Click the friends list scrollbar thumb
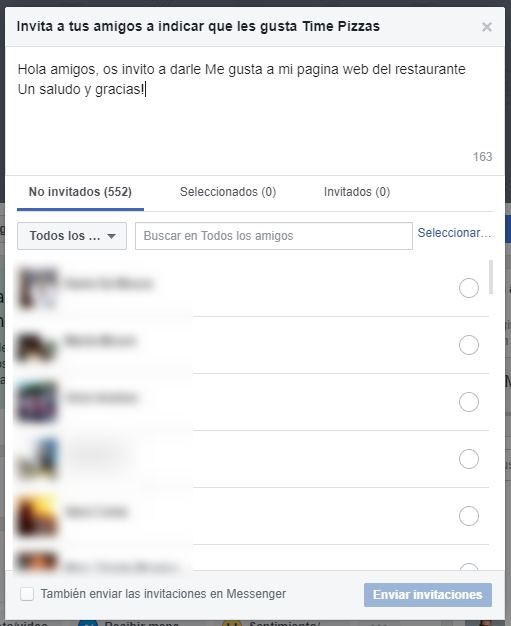The image size is (511, 626). 491,277
